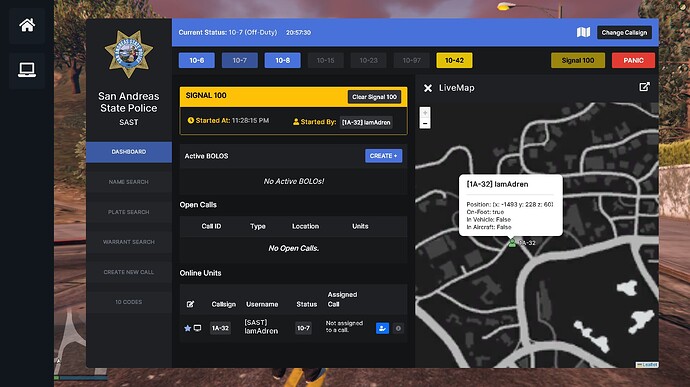690x387 pixels.
Task: Click the edit icon in Online Units header
Action: [190, 304]
